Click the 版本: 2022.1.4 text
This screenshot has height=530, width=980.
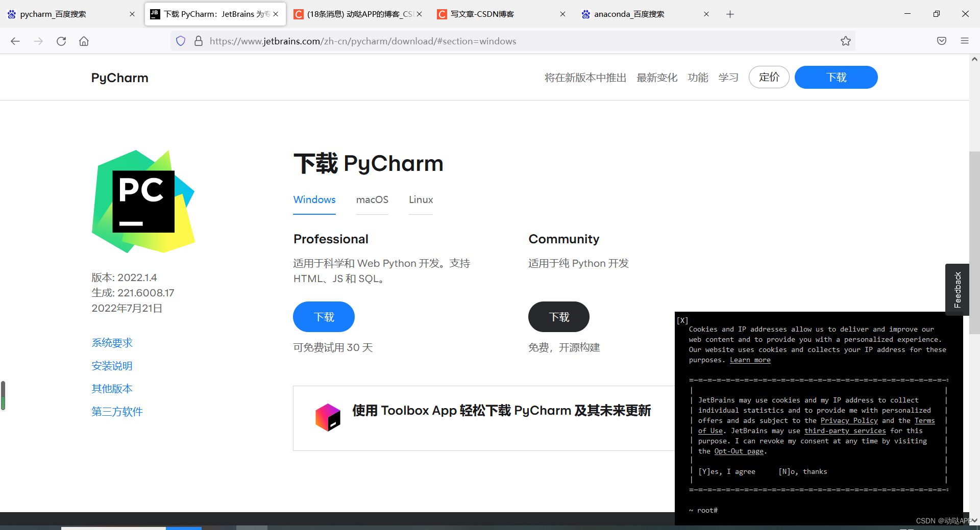(x=124, y=277)
